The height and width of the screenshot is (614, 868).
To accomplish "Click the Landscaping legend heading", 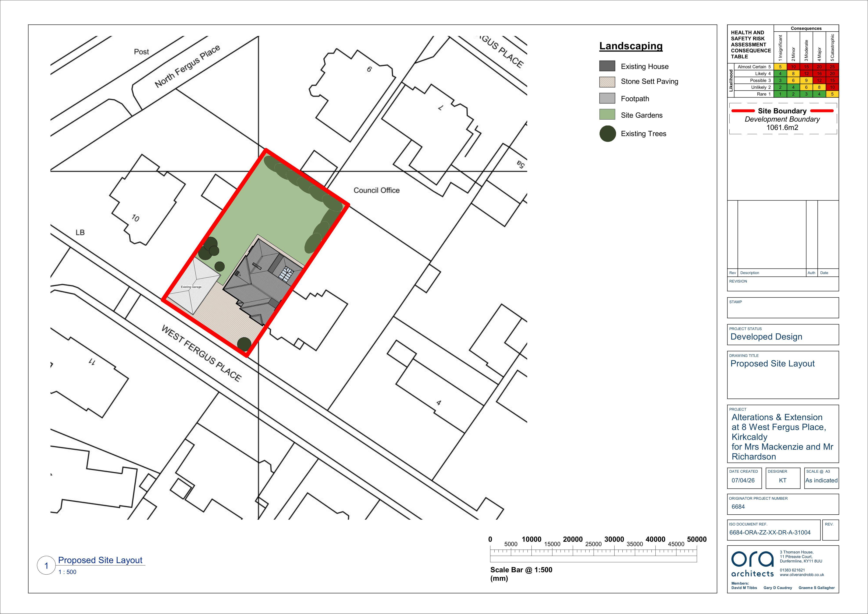I will [631, 46].
